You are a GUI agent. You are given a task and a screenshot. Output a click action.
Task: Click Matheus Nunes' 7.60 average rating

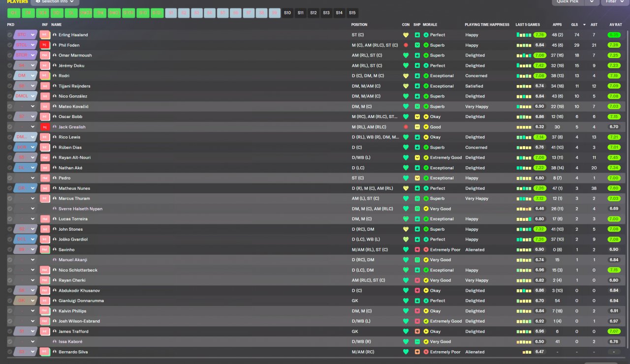click(614, 188)
